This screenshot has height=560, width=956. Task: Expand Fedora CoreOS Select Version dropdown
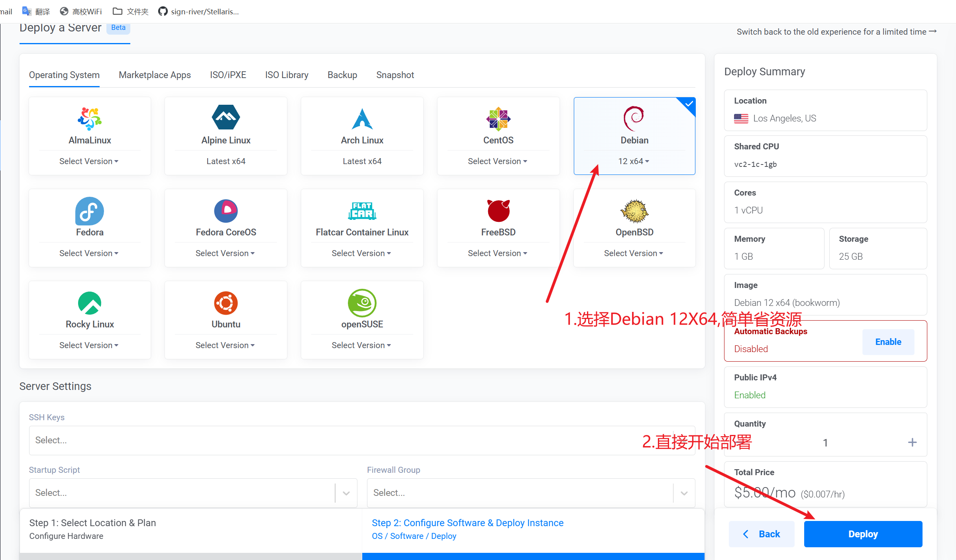[x=225, y=253]
